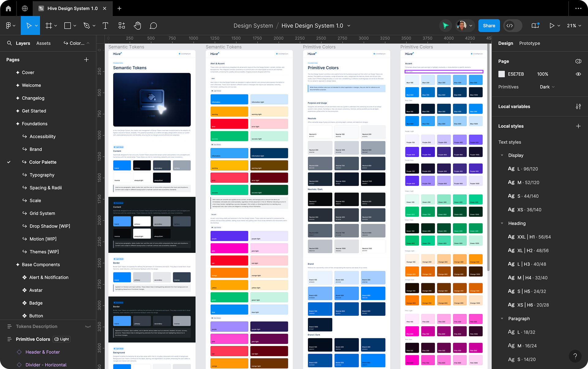Collapse the Paragraph text styles group
Screen dimensions: 588x369
502,319
